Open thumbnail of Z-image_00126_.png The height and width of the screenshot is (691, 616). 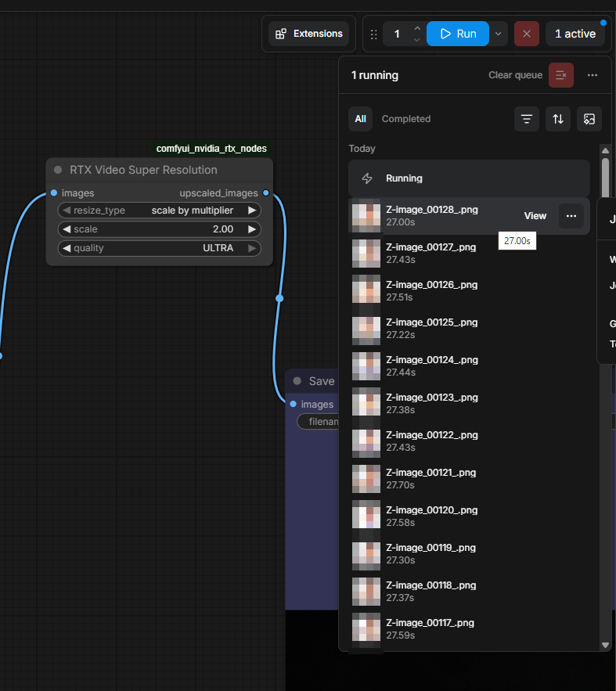coord(366,290)
